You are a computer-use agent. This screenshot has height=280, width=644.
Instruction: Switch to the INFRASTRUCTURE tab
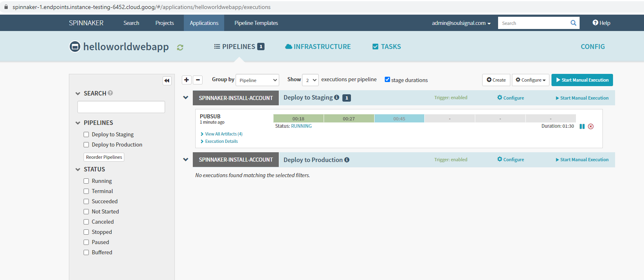pos(318,47)
